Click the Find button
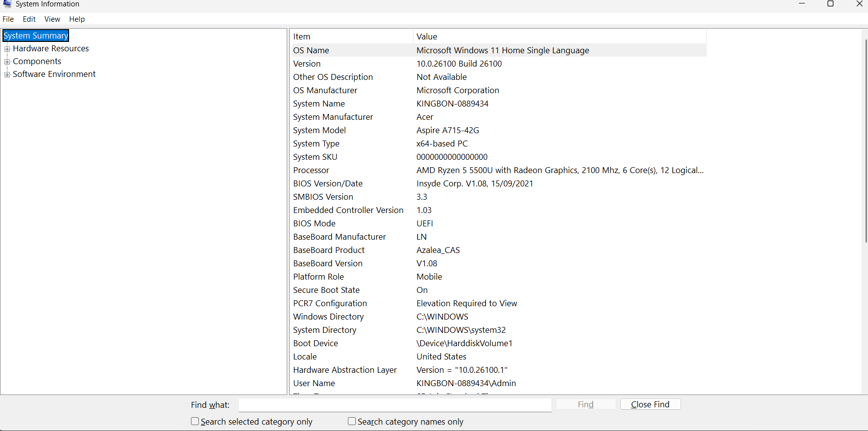868x431 pixels. pyautogui.click(x=586, y=404)
